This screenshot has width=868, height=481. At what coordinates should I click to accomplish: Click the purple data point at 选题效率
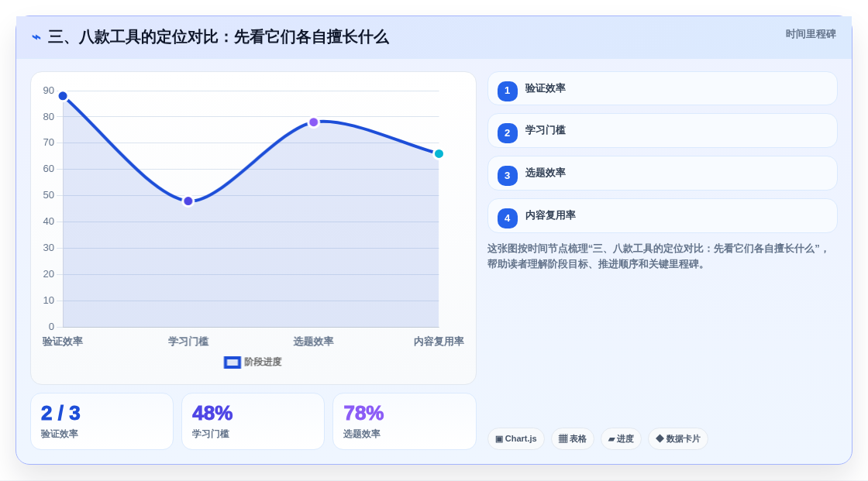coord(314,122)
